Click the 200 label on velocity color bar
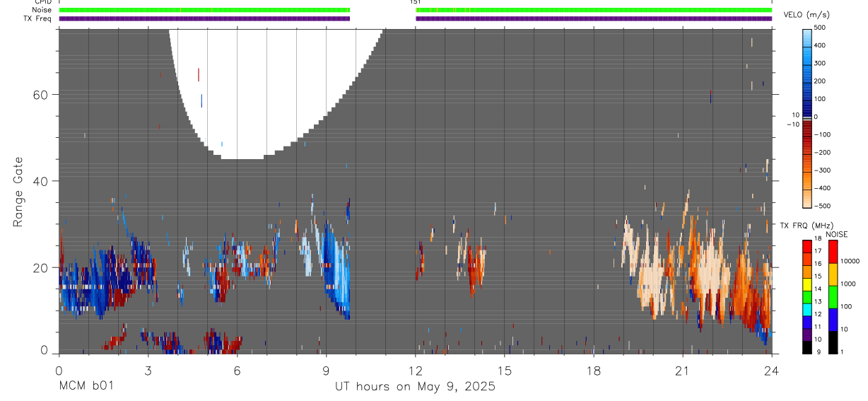 [820, 81]
